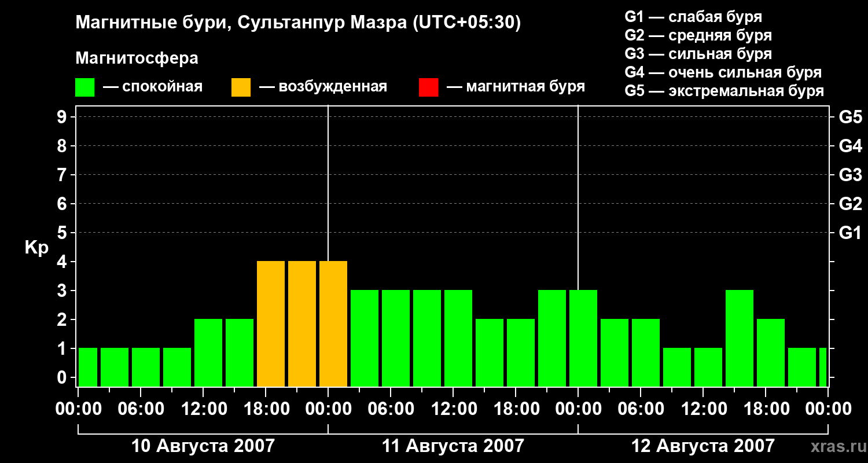868x463 pixels.
Task: Select the 'G1 — слабая буря' description line
Action: (x=693, y=17)
